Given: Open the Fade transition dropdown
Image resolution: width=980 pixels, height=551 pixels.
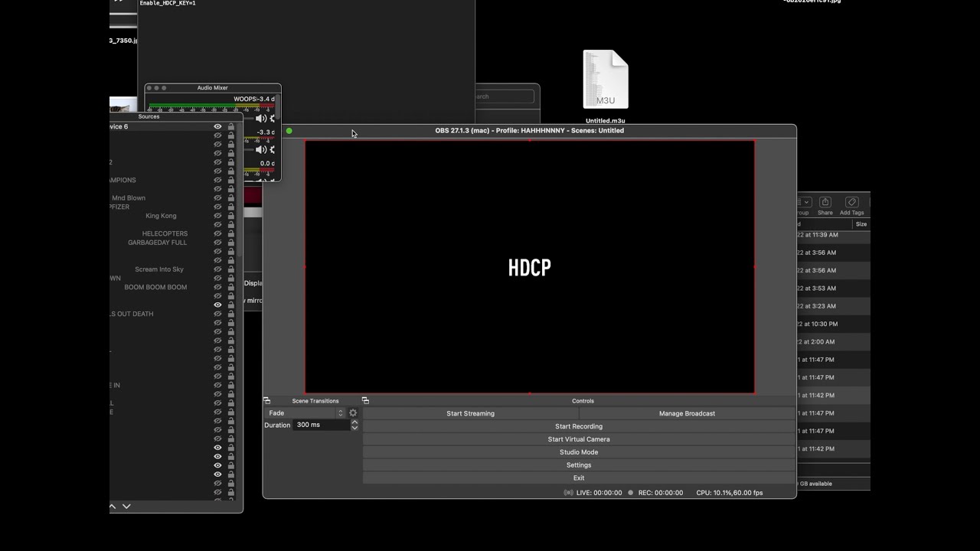Looking at the screenshot, I should pyautogui.click(x=306, y=413).
